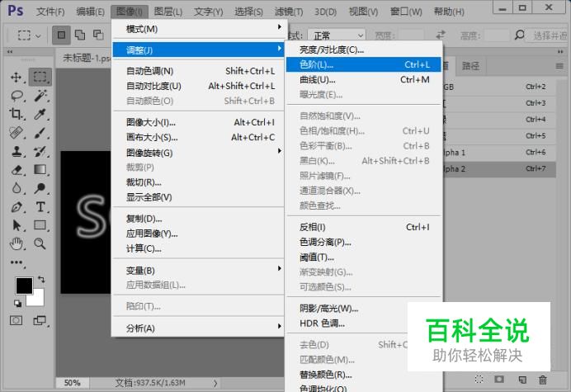
Task: Select the Eyedropper tool
Action: 40,114
